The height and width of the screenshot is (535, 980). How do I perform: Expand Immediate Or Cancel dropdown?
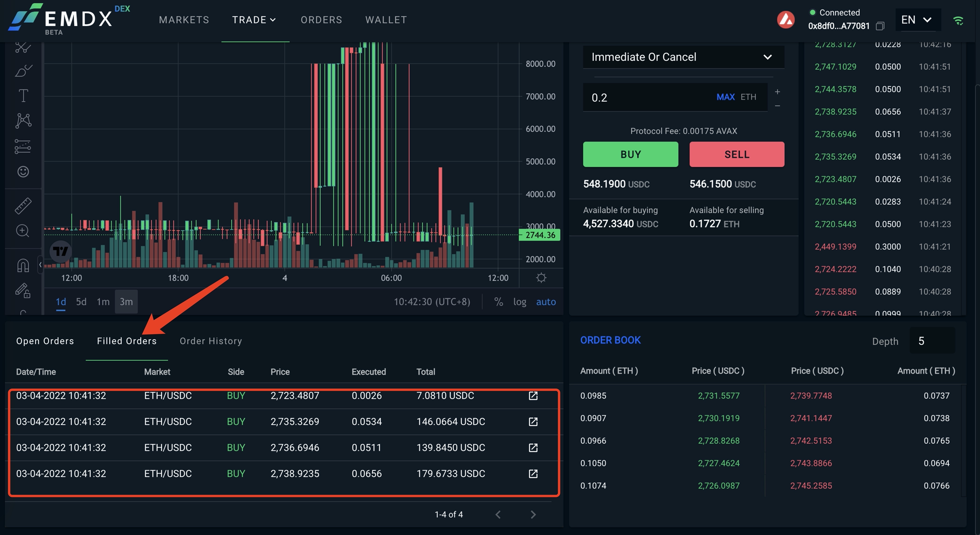coord(683,57)
